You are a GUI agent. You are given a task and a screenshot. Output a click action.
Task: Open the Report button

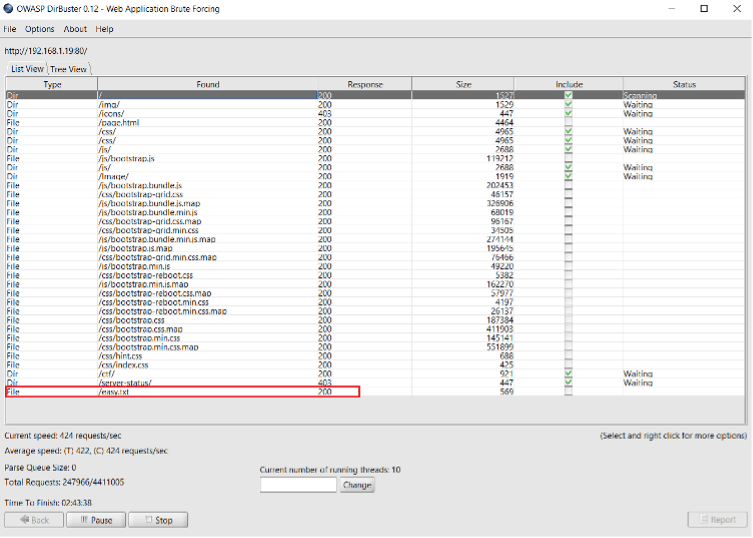point(716,520)
